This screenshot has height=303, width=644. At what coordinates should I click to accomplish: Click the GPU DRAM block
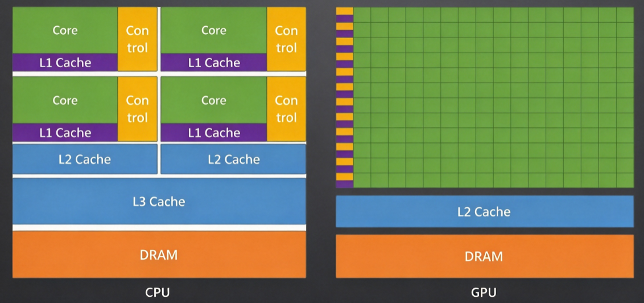coord(485,256)
